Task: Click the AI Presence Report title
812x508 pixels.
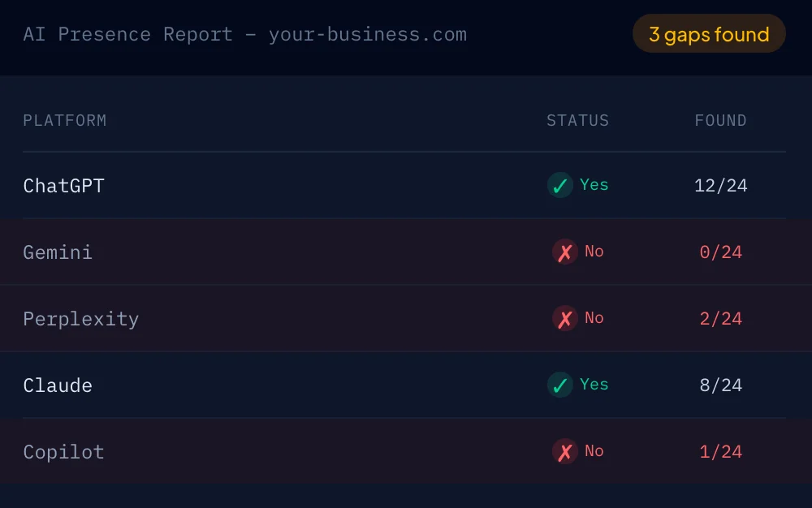Action: [128, 34]
